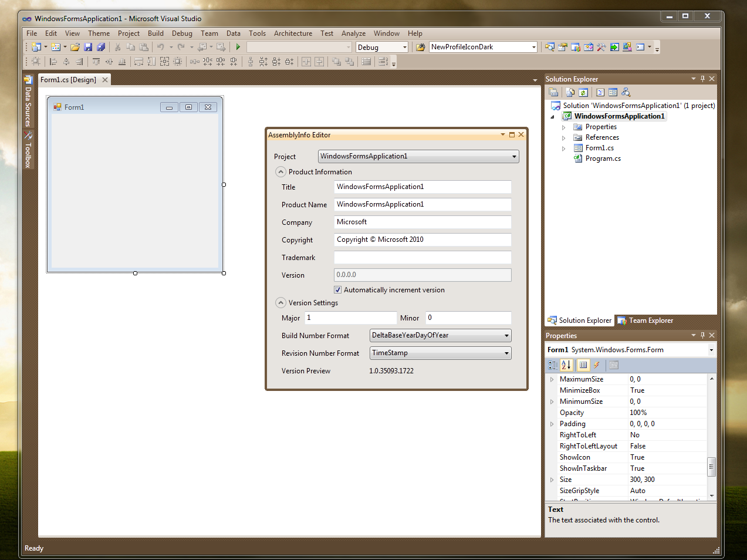Click the Align Lefts layout icon
Image resolution: width=747 pixels, height=560 pixels.
53,61
